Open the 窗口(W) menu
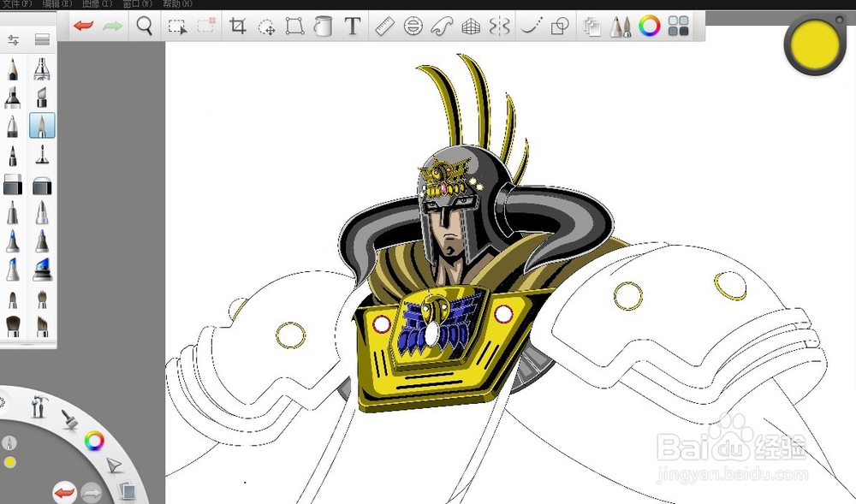This screenshot has width=856, height=504. tap(136, 3)
